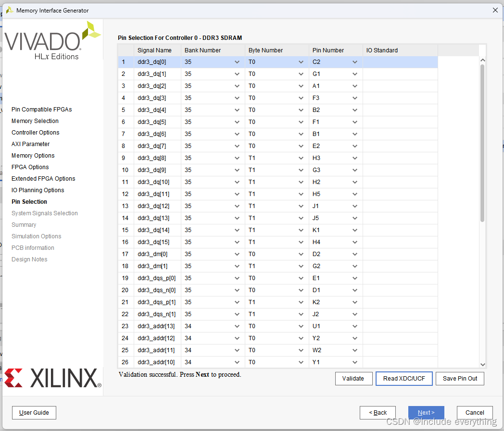The width and height of the screenshot is (504, 431).
Task: Select signal cell ddr3_dq[11]
Action: [157, 194]
